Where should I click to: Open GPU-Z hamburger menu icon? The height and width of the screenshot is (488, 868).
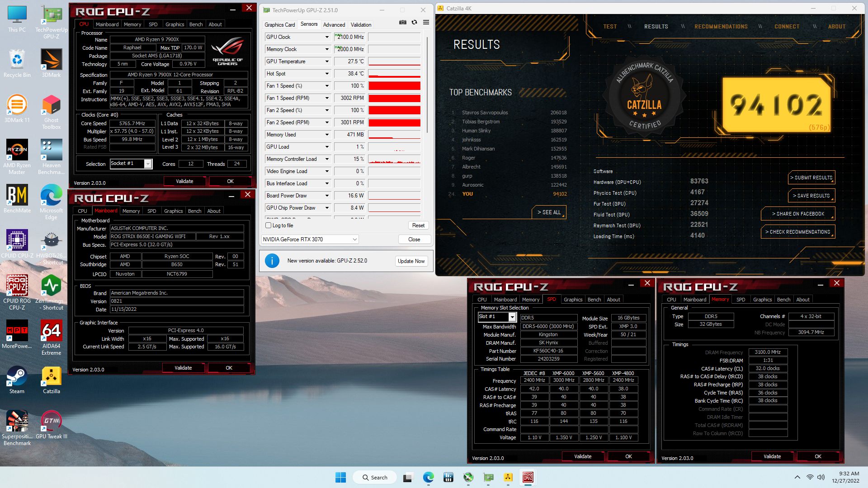tap(426, 22)
